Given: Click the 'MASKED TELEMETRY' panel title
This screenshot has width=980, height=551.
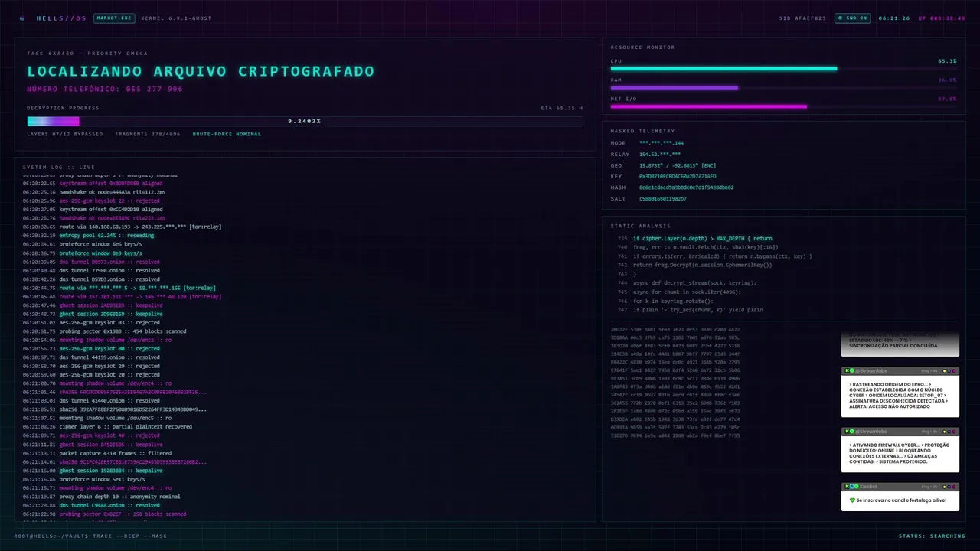Looking at the screenshot, I should [x=643, y=131].
